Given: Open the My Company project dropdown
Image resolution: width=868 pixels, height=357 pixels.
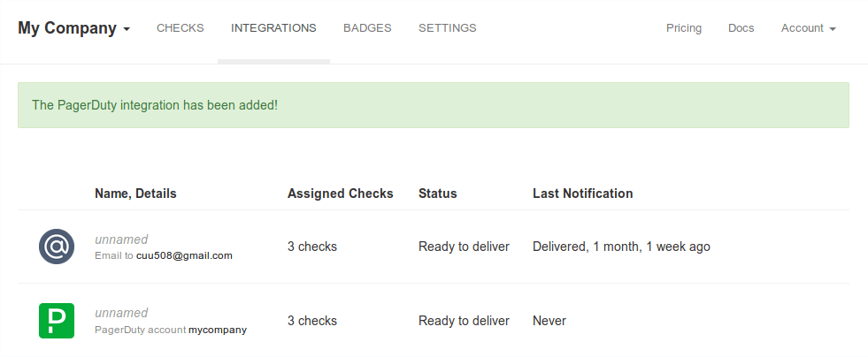Looking at the screenshot, I should [74, 28].
